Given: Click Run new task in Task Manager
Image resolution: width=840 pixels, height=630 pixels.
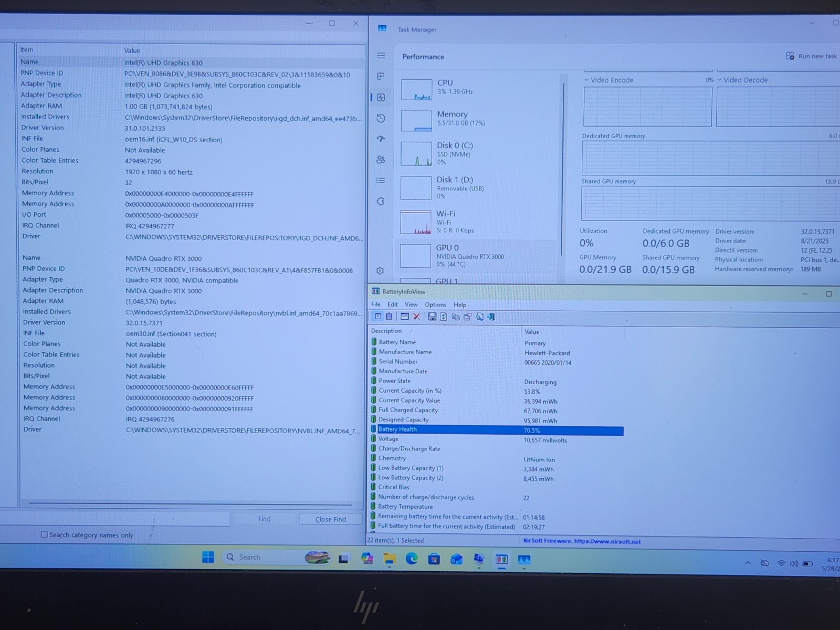Looking at the screenshot, I should [x=812, y=56].
